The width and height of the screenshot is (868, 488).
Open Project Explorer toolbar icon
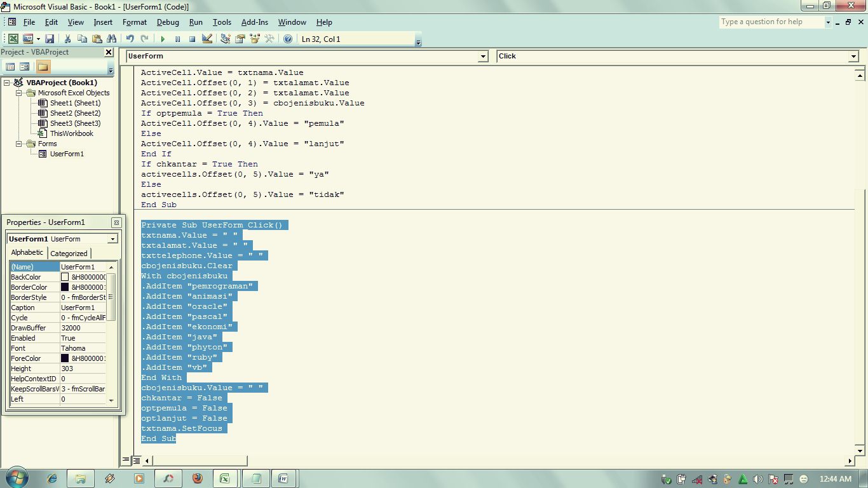pyautogui.click(x=225, y=39)
